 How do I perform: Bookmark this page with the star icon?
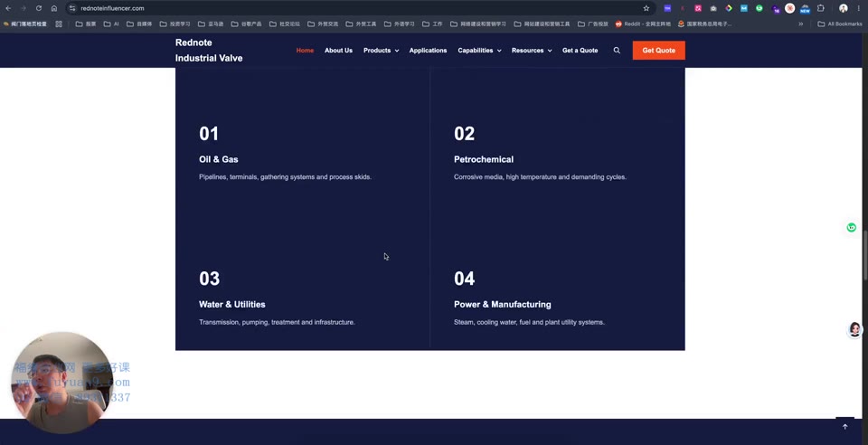(646, 8)
